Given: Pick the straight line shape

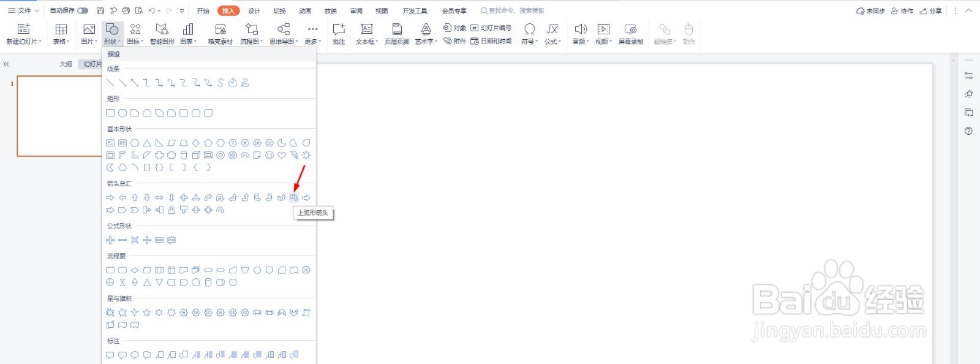Looking at the screenshot, I should [110, 83].
